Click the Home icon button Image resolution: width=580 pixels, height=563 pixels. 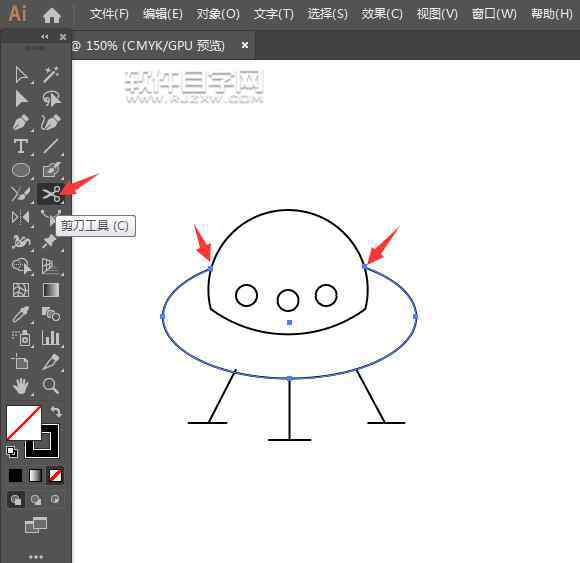[x=52, y=15]
